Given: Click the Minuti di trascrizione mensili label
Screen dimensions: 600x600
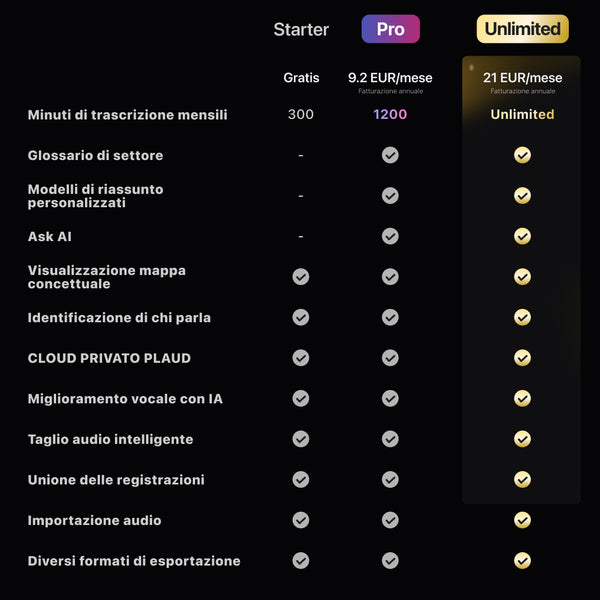Looking at the screenshot, I should click(x=127, y=115).
